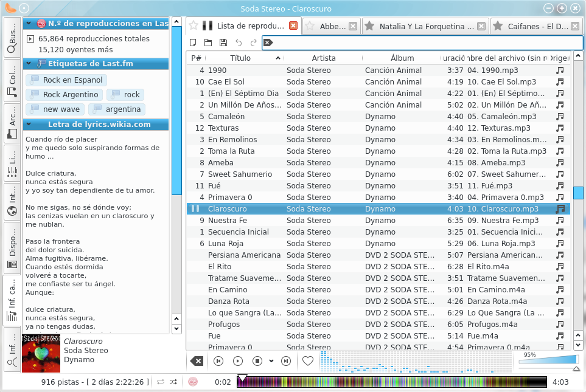Open the playlists (Li...) sidebar tab

[x=12, y=163]
